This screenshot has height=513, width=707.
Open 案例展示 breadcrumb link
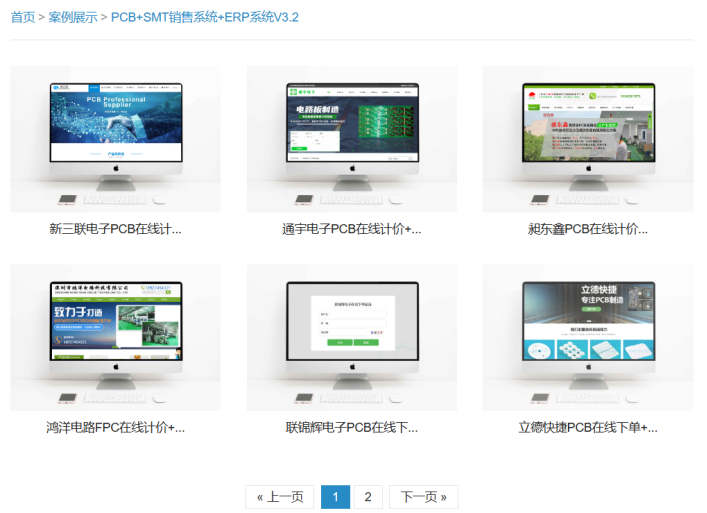[x=74, y=17]
